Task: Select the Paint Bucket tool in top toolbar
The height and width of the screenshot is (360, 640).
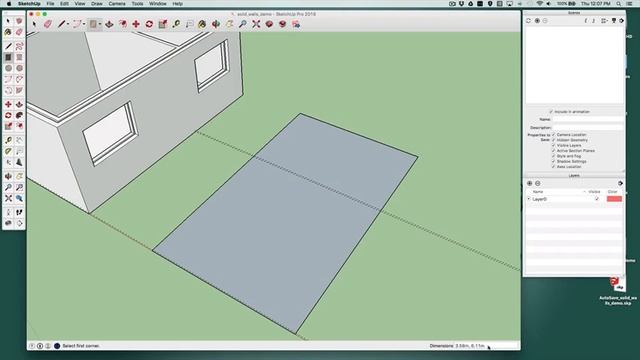Action: pos(202,24)
